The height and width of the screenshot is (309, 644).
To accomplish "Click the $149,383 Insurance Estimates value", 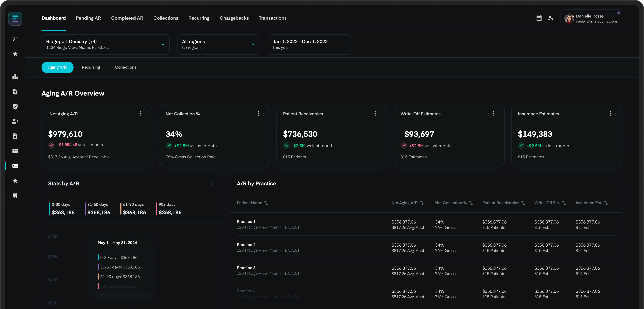I will [x=535, y=134].
